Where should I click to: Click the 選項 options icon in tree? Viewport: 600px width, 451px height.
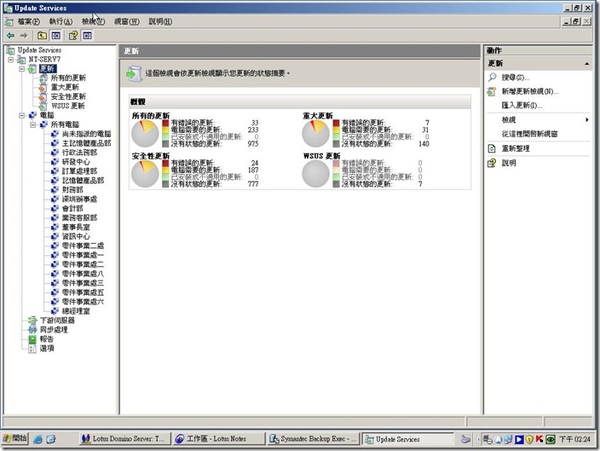pos(33,348)
